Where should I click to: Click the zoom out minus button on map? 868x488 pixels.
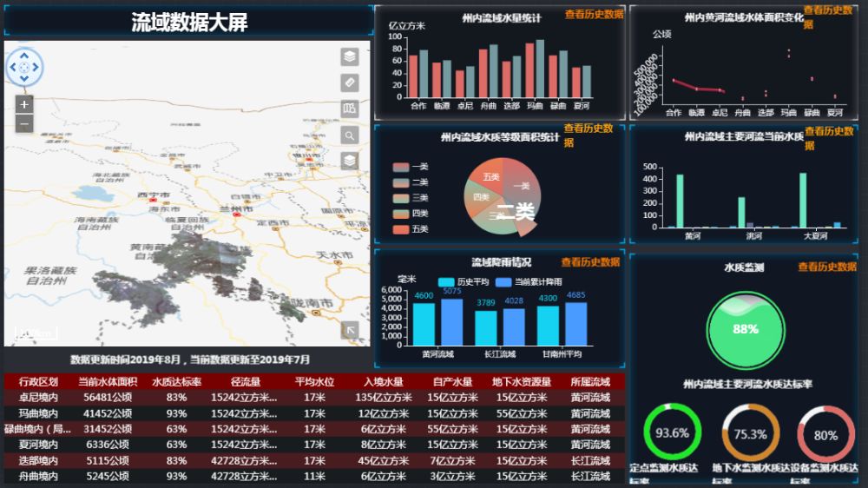pyautogui.click(x=24, y=124)
